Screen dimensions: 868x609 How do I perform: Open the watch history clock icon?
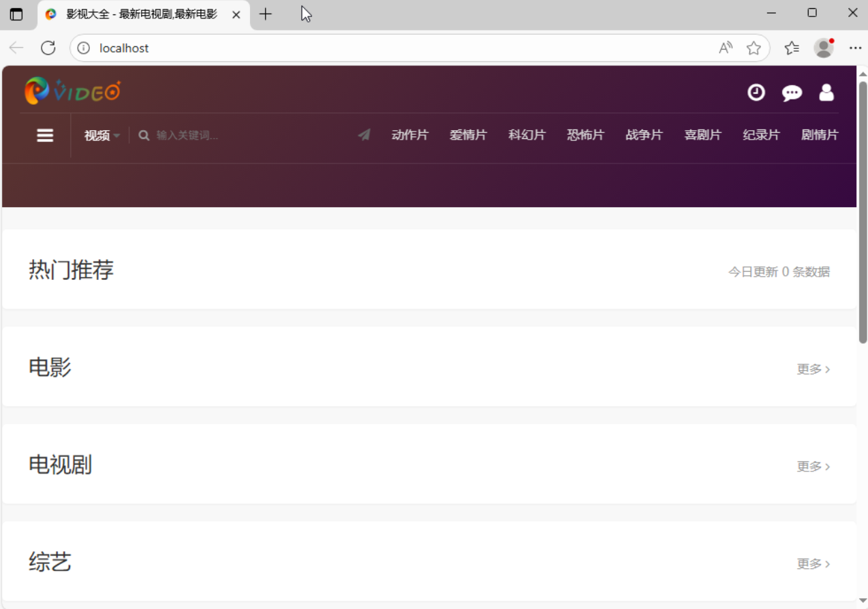pos(756,92)
